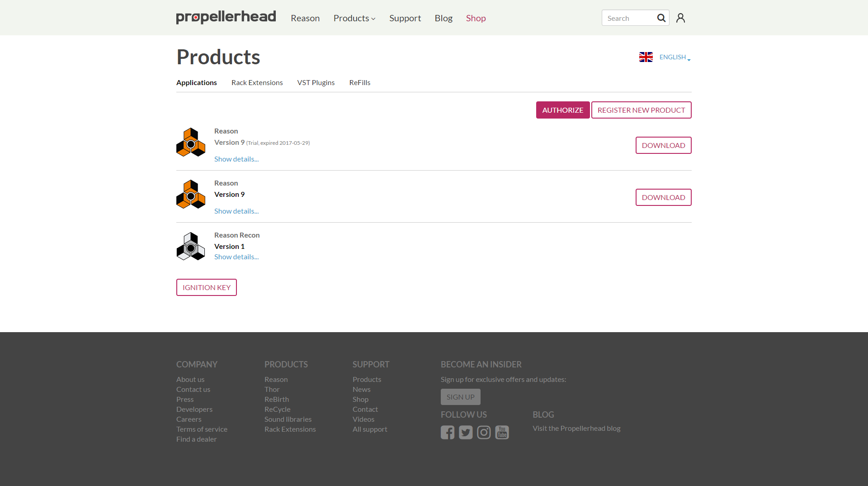Open Reason link in footer Products
868x486 pixels.
point(276,379)
